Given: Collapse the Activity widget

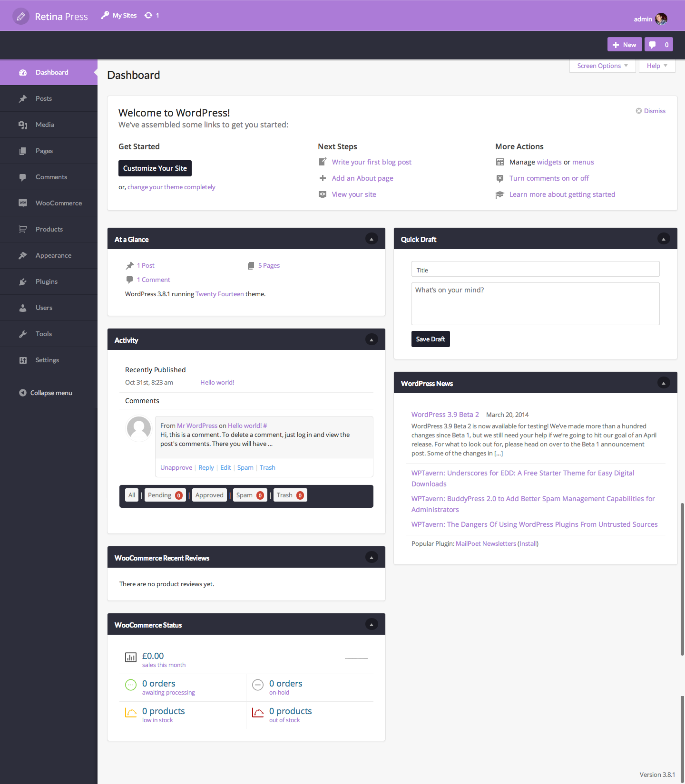Looking at the screenshot, I should coord(372,339).
